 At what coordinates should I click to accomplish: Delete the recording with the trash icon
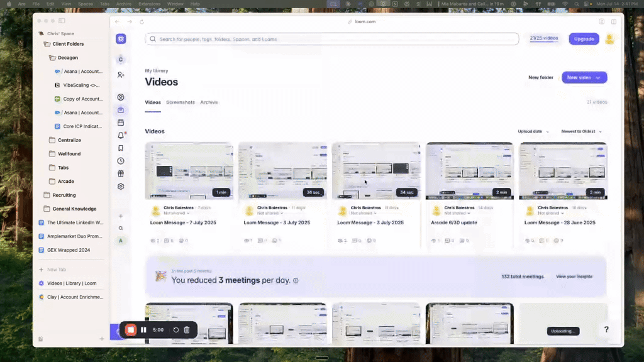(187, 330)
